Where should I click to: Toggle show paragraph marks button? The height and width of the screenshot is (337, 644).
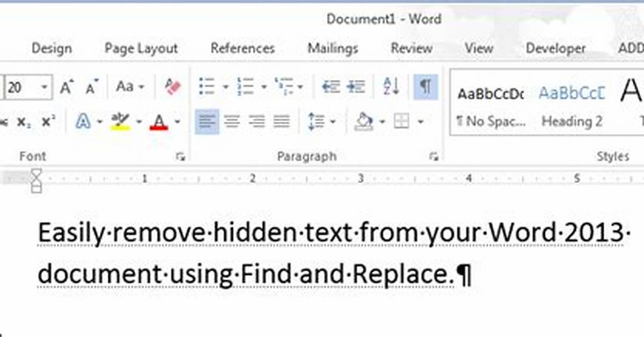[x=426, y=86]
